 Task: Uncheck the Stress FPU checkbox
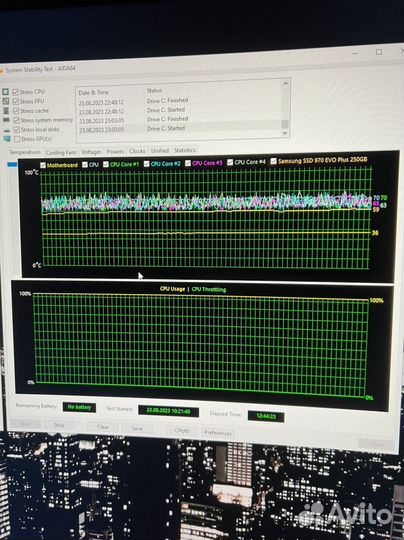(16, 101)
